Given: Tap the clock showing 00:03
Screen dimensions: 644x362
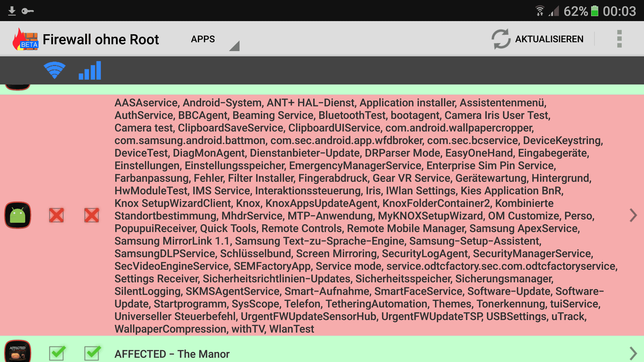Looking at the screenshot, I should tap(619, 11).
